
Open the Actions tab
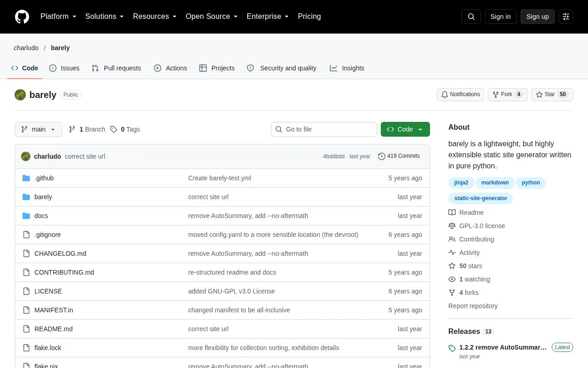pos(170,68)
